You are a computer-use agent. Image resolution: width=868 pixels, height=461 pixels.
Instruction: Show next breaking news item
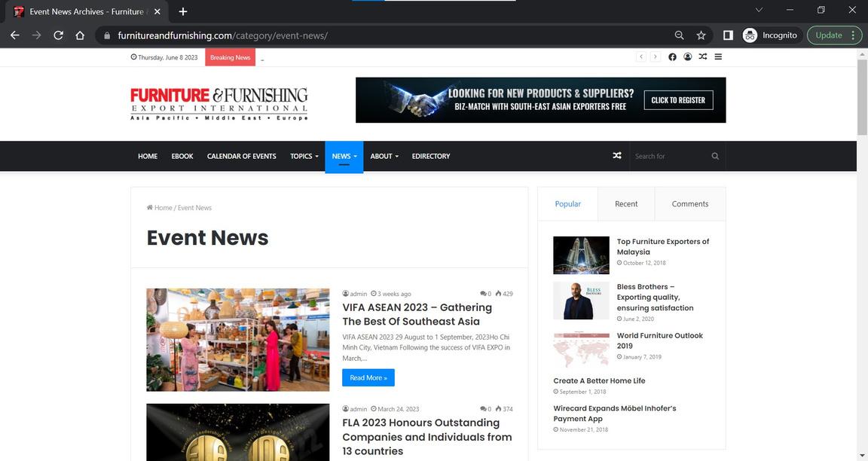point(655,56)
